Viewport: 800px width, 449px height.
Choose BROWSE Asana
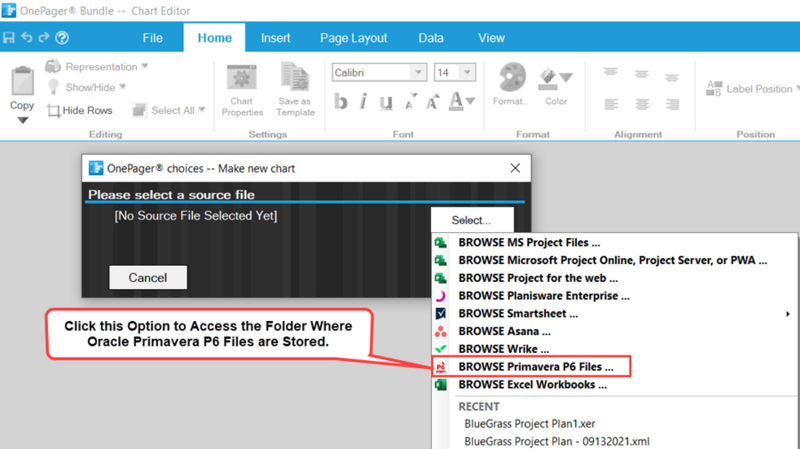[614, 331]
